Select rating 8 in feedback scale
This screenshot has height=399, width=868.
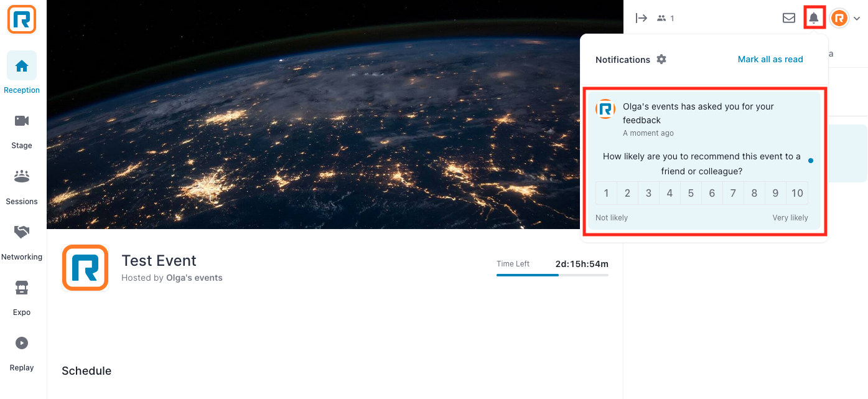[x=754, y=193]
